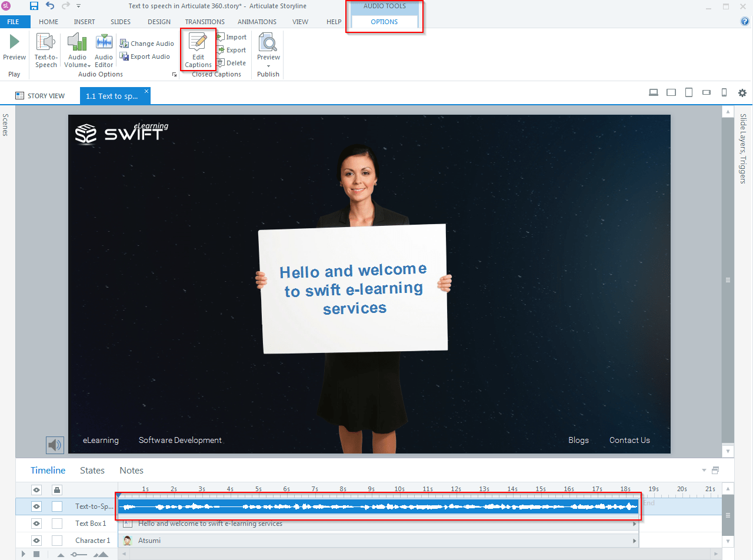Open the SLIDES ribbon tab
Viewport: 753px width, 560px height.
click(x=121, y=22)
